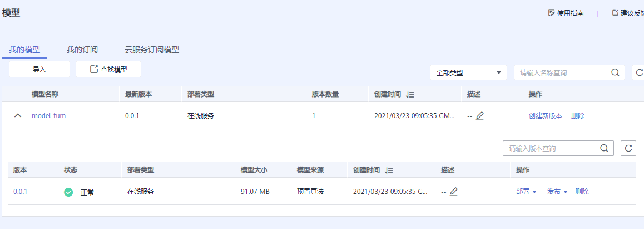Image resolution: width=644 pixels, height=229 pixels.
Task: Delete version 0.0.1 via 删除 link
Action: coord(582,192)
